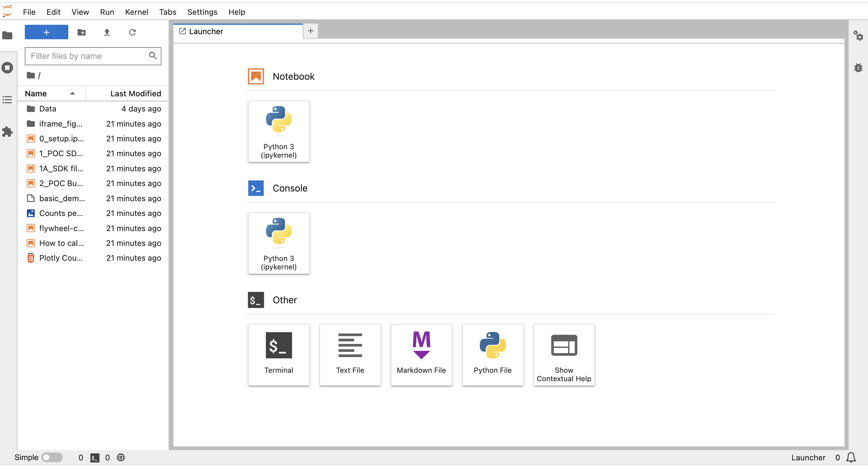Open the Running Terminals and Kernels panel
868x467 pixels.
[8, 67]
